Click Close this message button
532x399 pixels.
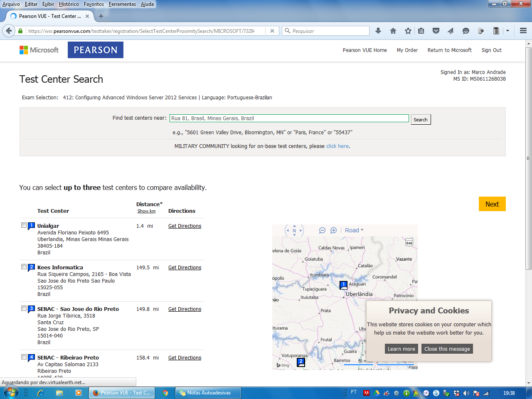447,349
